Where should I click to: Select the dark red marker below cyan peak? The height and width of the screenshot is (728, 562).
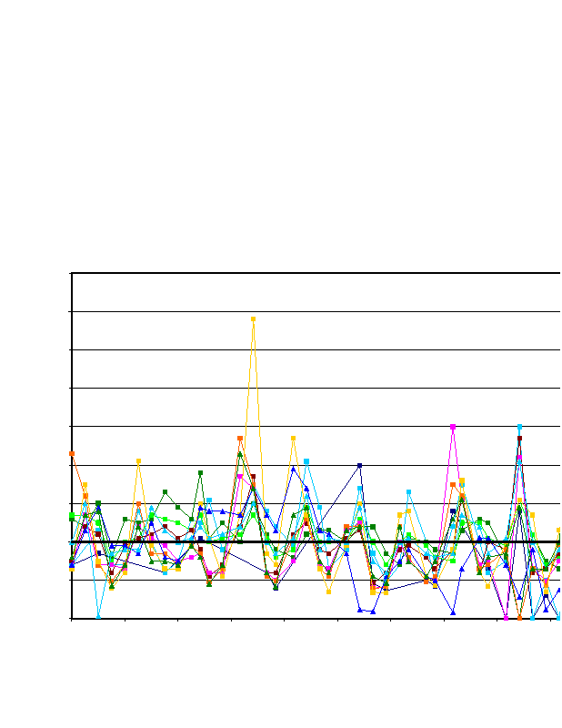(519, 438)
